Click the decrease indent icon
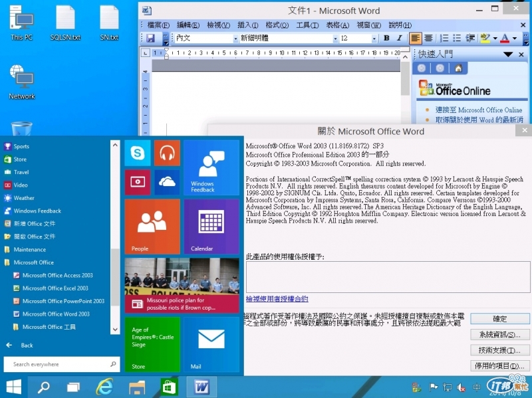The image size is (532, 398). [470, 38]
